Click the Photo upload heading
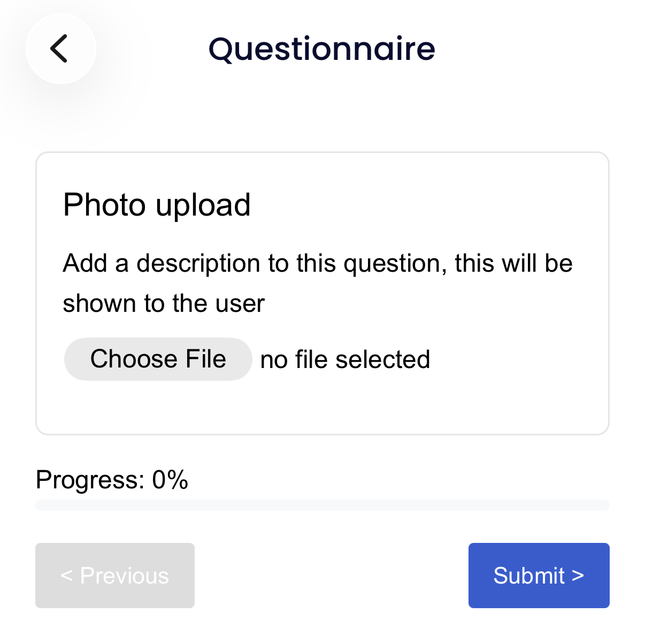 pyautogui.click(x=157, y=205)
